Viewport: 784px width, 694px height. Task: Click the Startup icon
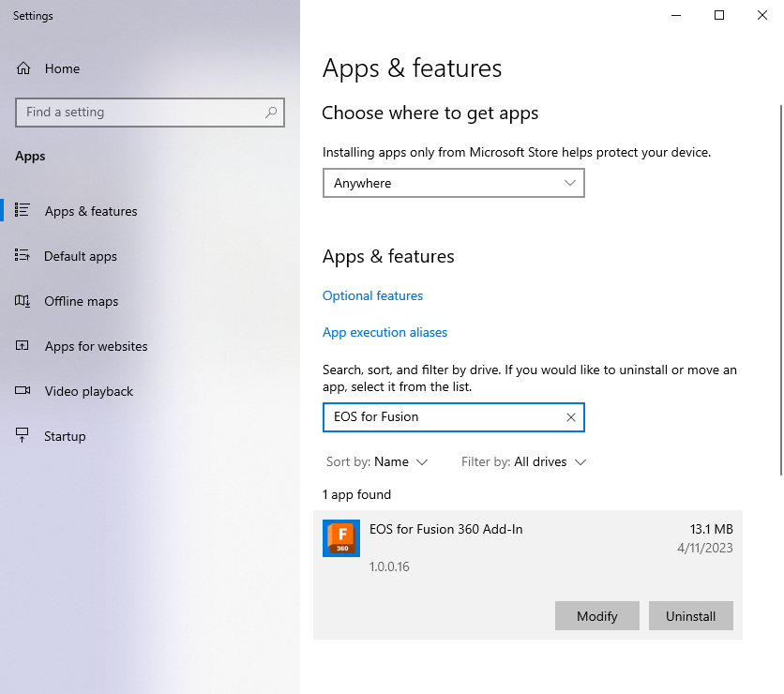pyautogui.click(x=23, y=436)
